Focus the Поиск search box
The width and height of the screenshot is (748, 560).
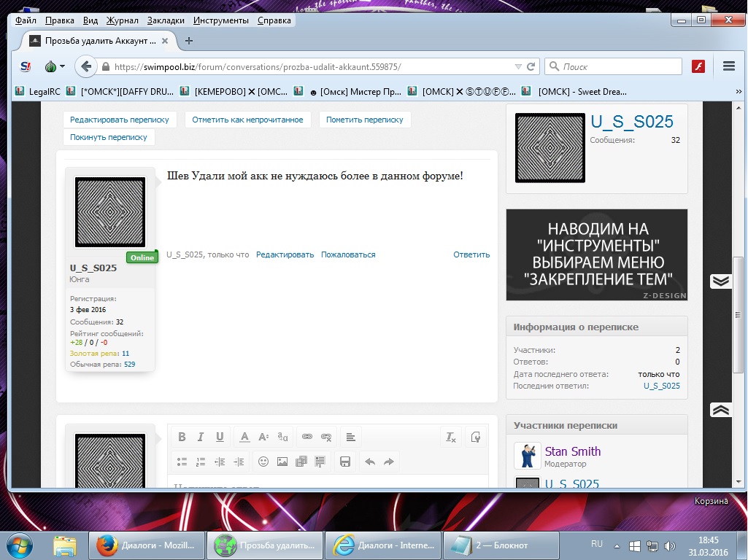pos(614,67)
